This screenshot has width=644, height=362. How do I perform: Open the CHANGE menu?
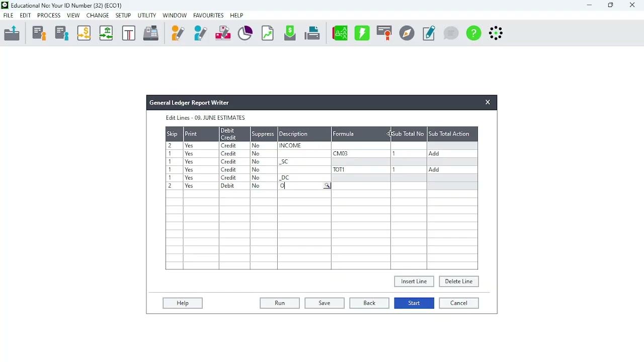tap(98, 16)
